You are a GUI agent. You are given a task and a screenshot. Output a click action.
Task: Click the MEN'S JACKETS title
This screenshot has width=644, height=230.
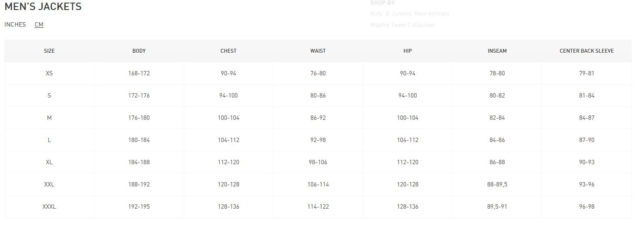(43, 7)
